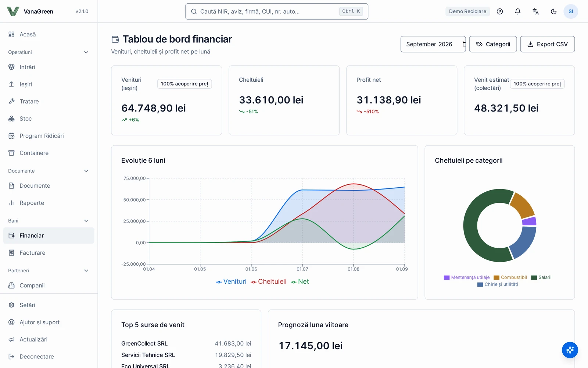Open the September 2026 month picker

coord(433,44)
